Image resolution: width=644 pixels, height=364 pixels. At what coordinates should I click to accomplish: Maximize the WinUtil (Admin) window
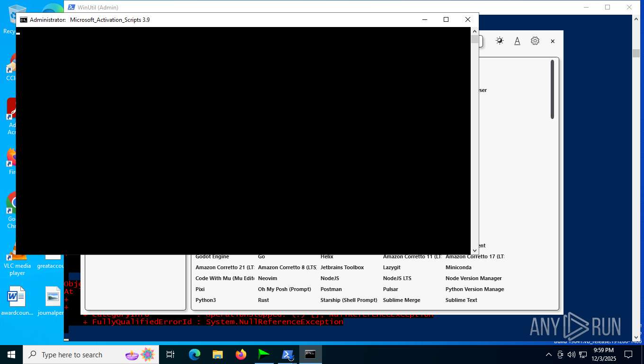[x=608, y=7]
